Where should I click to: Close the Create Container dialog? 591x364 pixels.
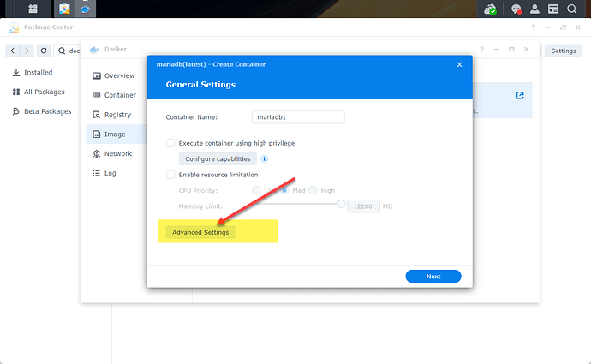459,64
